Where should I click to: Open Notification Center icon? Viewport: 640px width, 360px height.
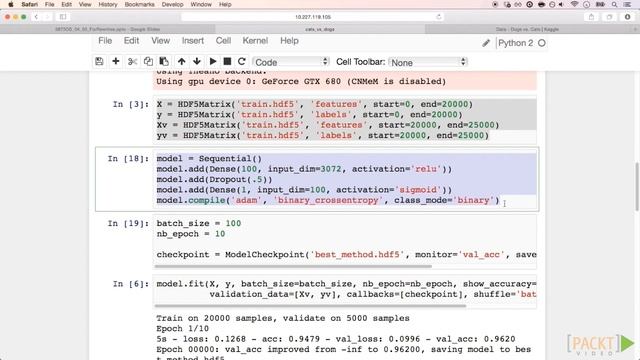tap(627, 4)
